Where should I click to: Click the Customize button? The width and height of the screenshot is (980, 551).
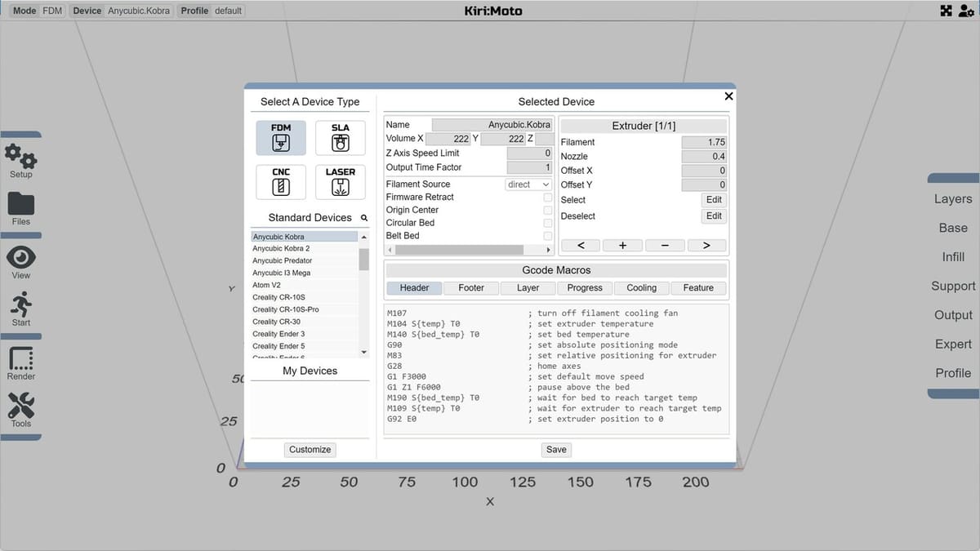[310, 450]
